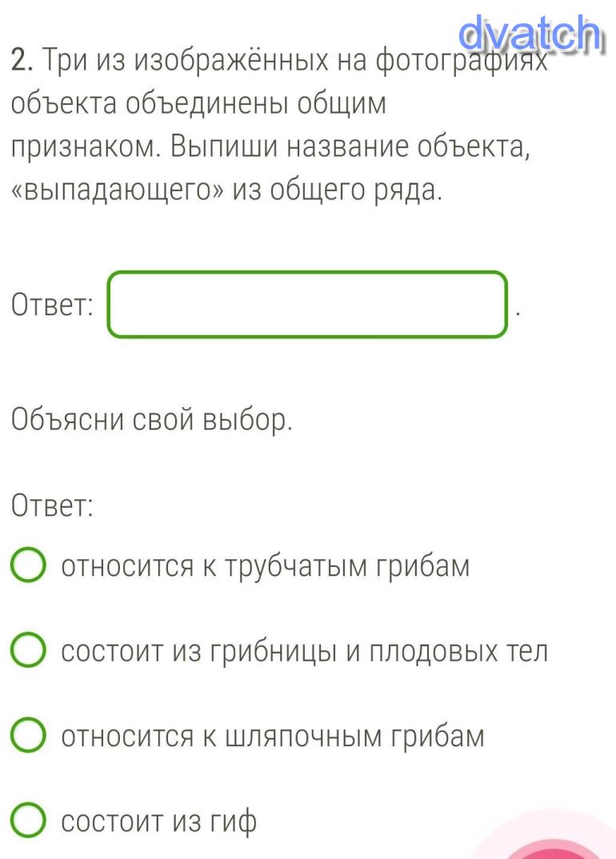Pick the 'относится к шляпочным грибам' radio button

pyautogui.click(x=28, y=736)
